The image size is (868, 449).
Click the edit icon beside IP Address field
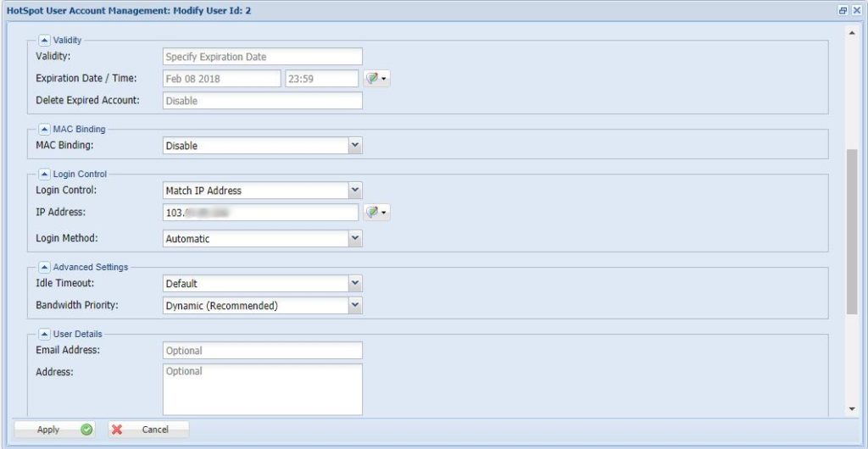coord(376,213)
